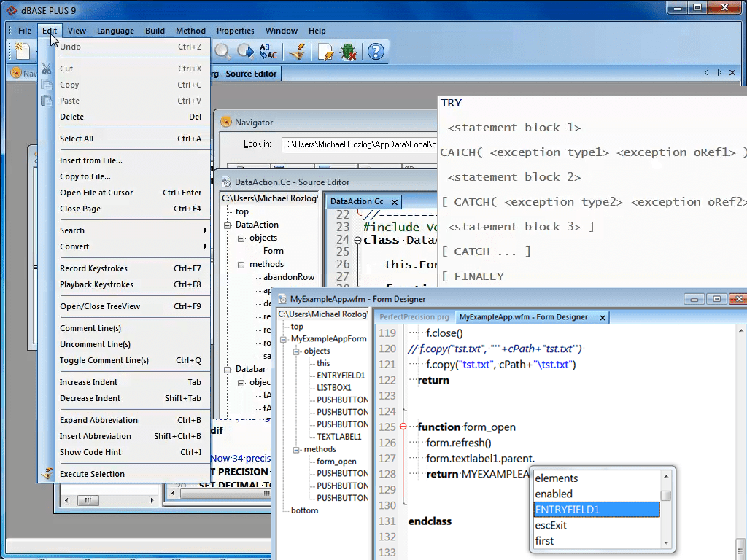747x560 pixels.
Task: Click the Look in path field
Action: coord(360,144)
